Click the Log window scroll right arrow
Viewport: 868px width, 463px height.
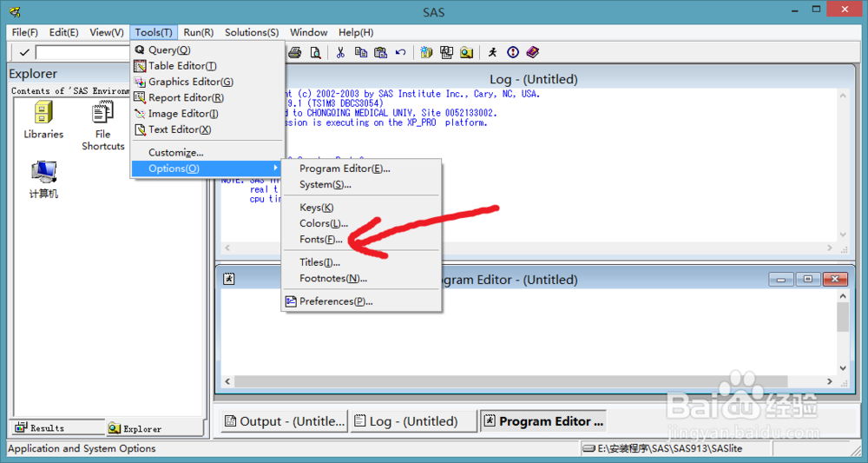click(x=829, y=248)
